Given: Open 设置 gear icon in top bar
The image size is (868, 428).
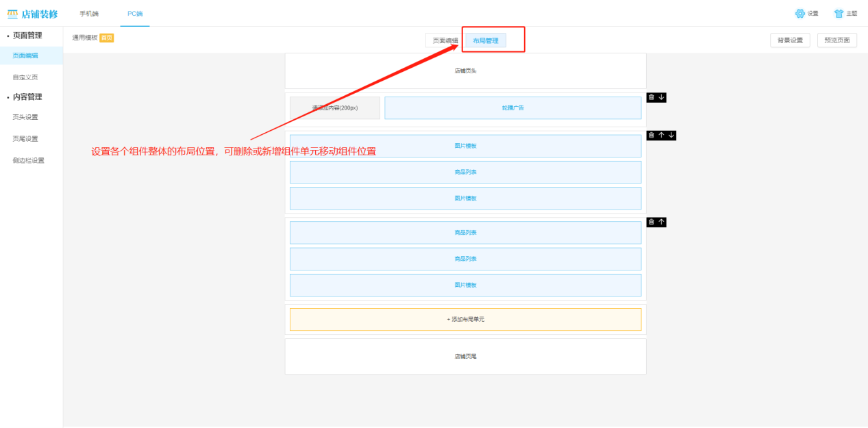Looking at the screenshot, I should point(799,14).
